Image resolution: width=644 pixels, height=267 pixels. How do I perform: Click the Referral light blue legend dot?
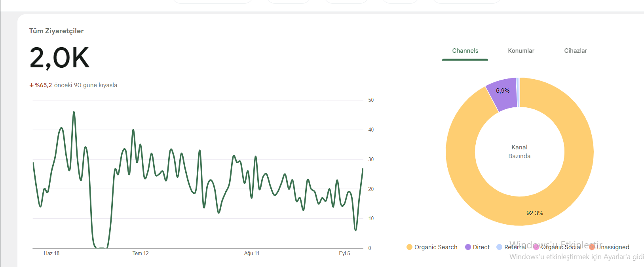499,247
